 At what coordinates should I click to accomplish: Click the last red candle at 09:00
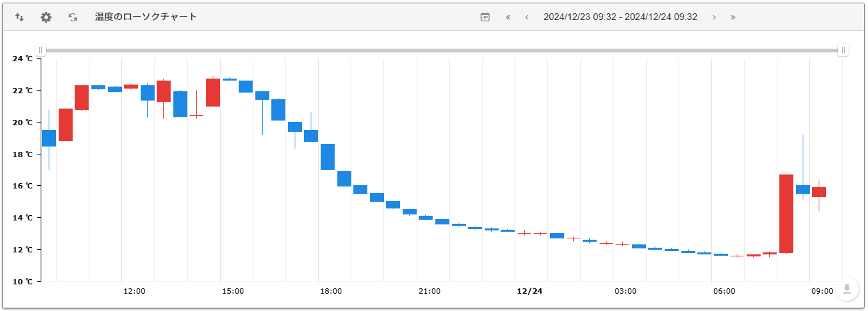coord(819,192)
